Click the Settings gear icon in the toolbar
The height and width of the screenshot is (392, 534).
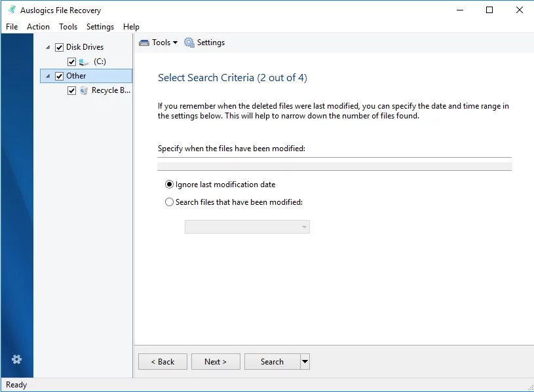[x=189, y=43]
